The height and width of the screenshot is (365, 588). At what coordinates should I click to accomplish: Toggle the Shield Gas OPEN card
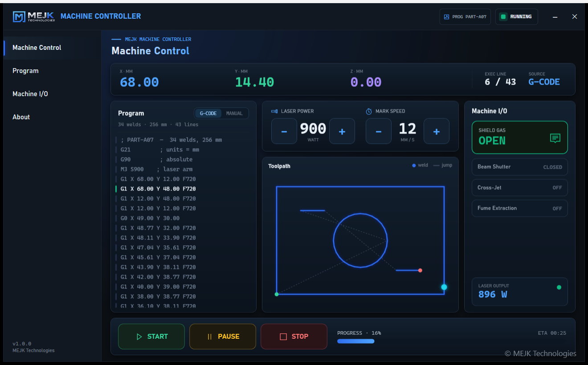[x=520, y=138]
